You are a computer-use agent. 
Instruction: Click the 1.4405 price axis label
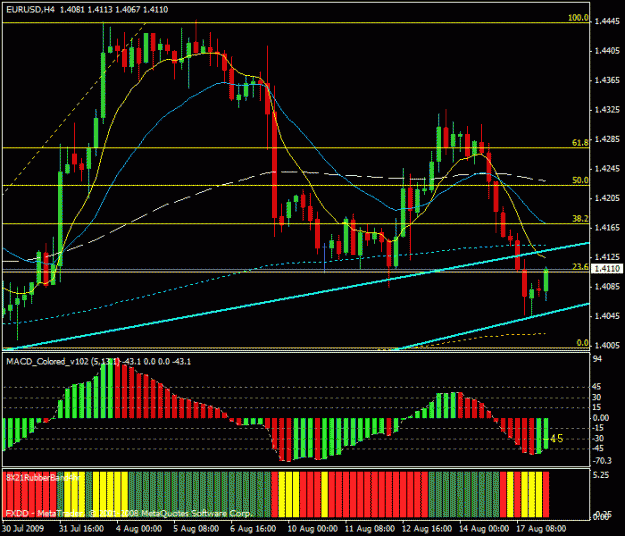point(607,51)
